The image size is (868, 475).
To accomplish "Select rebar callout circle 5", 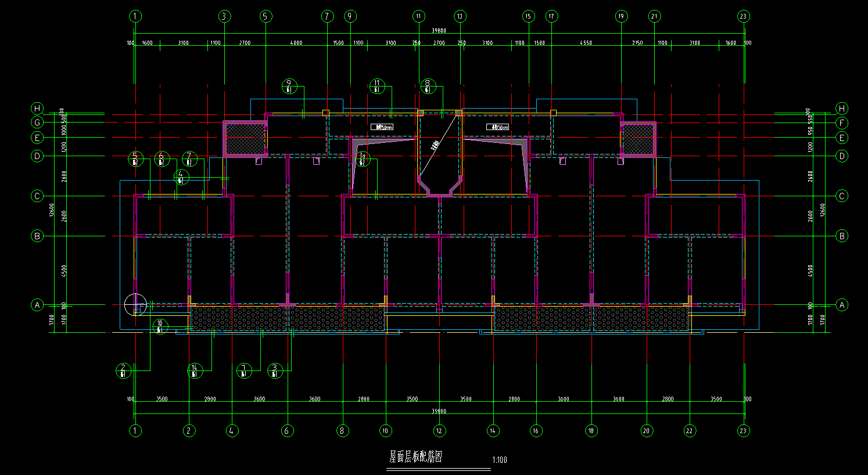I will pos(135,159).
